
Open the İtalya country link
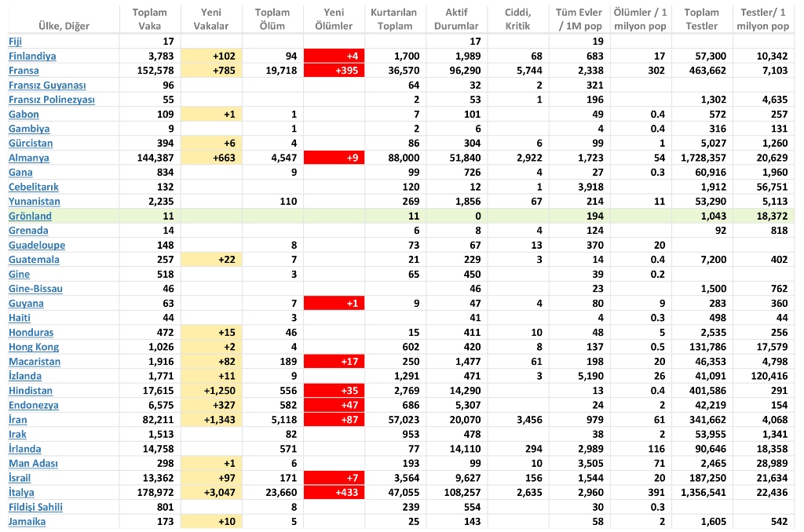tap(21, 492)
